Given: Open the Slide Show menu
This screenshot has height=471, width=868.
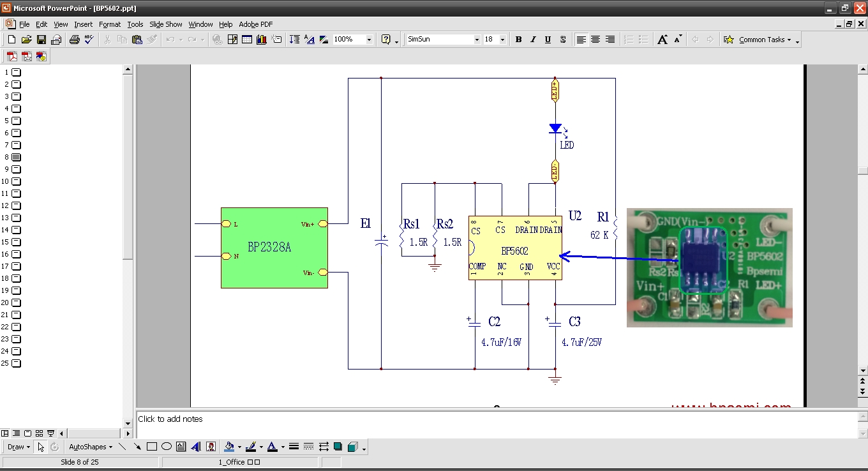Looking at the screenshot, I should click(166, 24).
